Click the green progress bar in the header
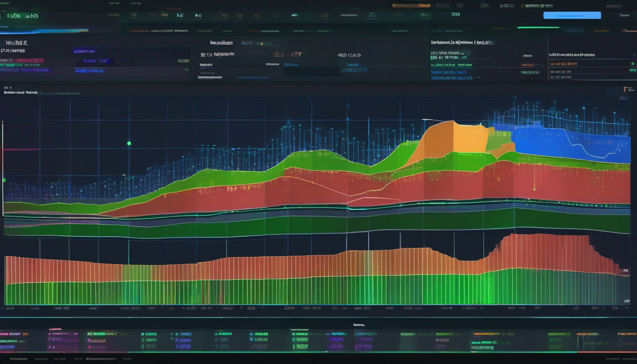The height and width of the screenshot is (364, 637). click(x=538, y=27)
